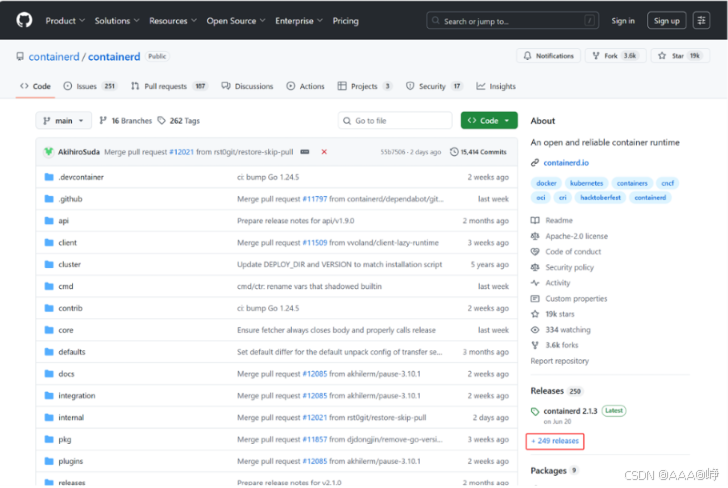Viewport: 728px width, 488px height.
Task: Select the kubernetes topic tag
Action: pyautogui.click(x=586, y=183)
